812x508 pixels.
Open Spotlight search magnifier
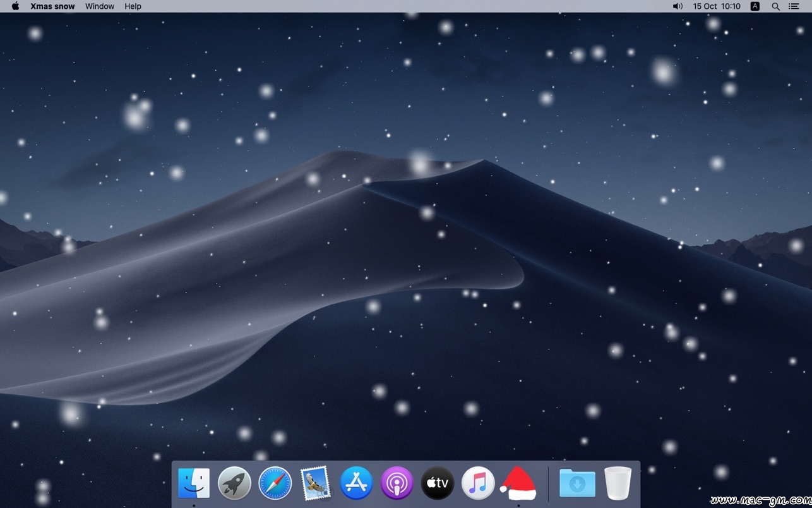coord(775,6)
